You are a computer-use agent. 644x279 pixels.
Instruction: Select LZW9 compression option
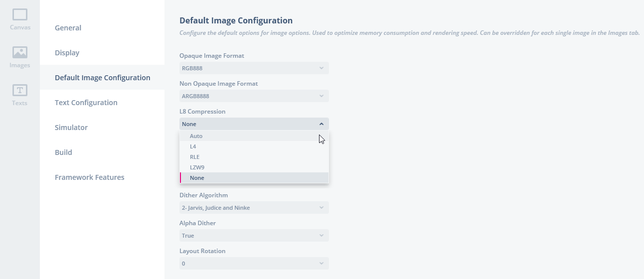pos(197,167)
